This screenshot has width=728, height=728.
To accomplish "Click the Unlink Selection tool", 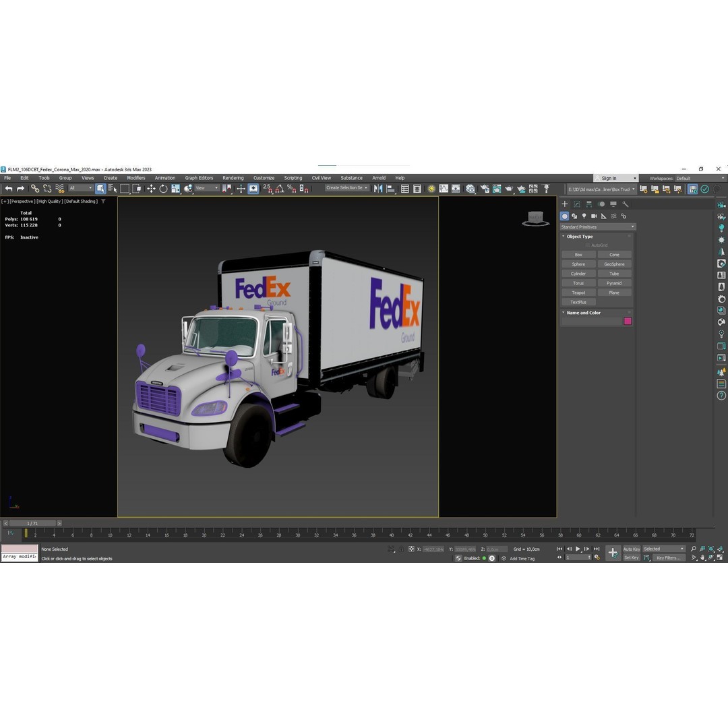I will pyautogui.click(x=47, y=189).
